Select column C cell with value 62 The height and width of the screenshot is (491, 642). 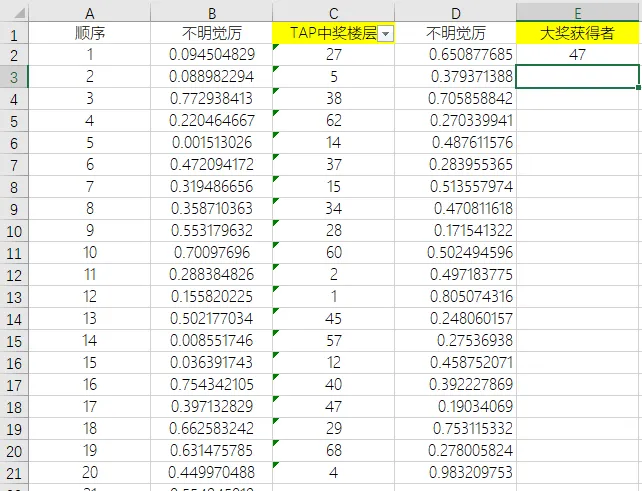point(334,120)
